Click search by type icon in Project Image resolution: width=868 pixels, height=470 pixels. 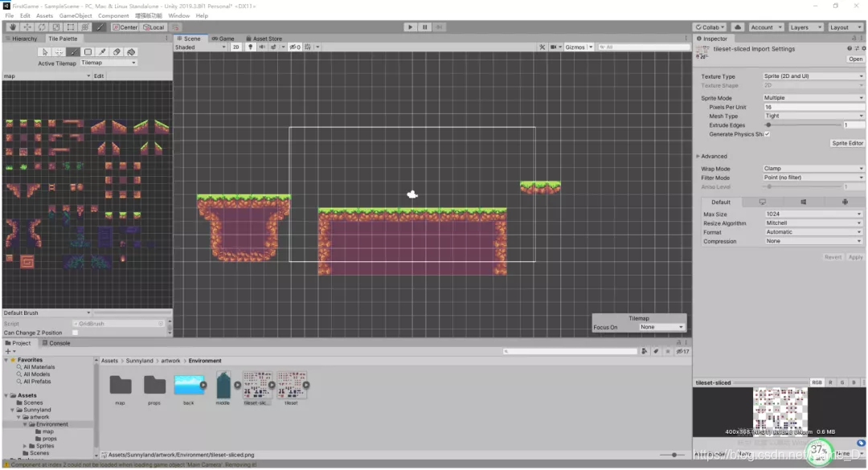[x=645, y=352]
